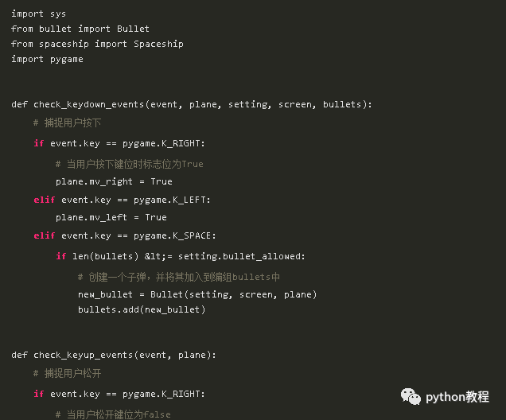Click pygame.K_SPACE constant
The height and width of the screenshot is (420, 506).
pyautogui.click(x=174, y=235)
